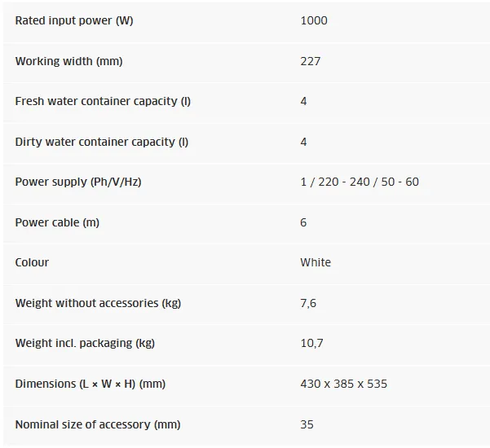Click "Fresh water container capacity (l)" label
The height and width of the screenshot is (448, 490).
(x=103, y=101)
